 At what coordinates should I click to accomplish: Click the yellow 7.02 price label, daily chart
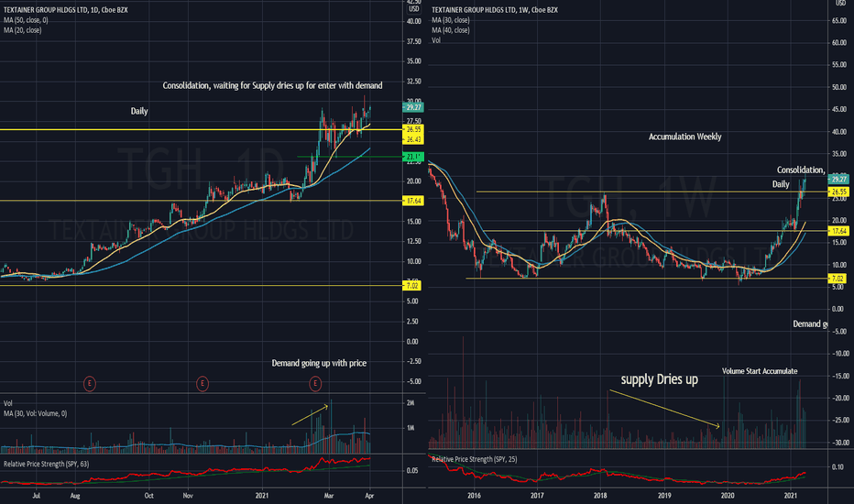(412, 286)
